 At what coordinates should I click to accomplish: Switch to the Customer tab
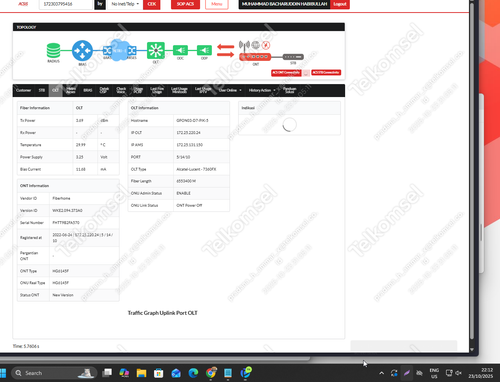(x=23, y=90)
